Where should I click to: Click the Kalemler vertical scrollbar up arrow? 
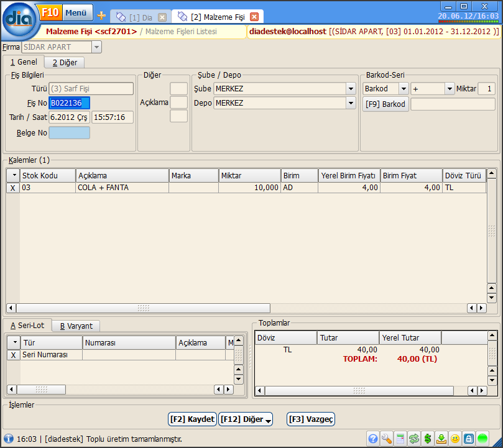[x=491, y=174]
